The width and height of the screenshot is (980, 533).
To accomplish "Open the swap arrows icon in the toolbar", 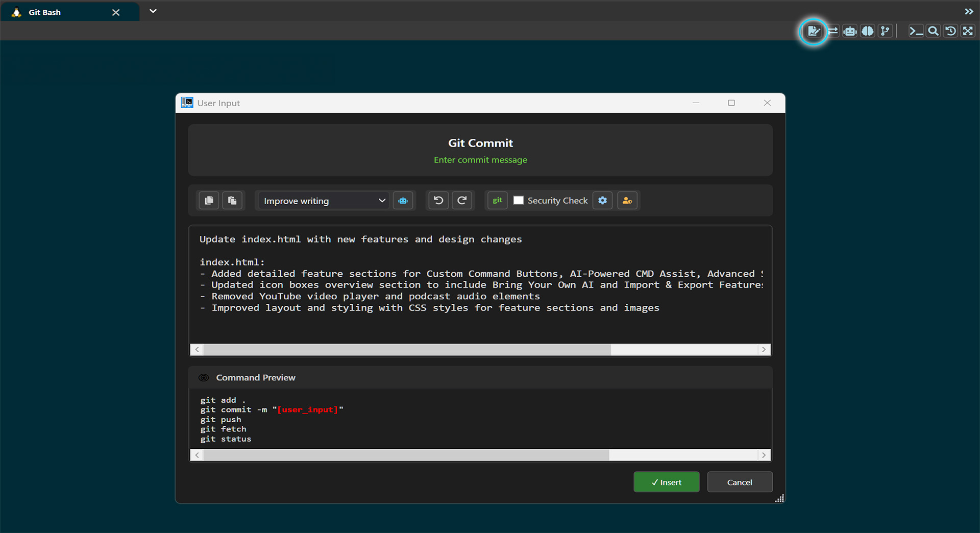I will tap(832, 31).
